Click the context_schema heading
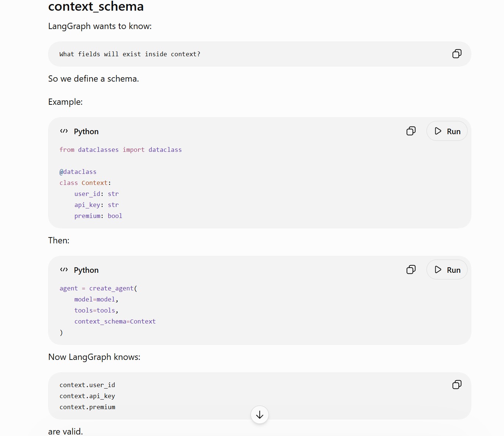504x436 pixels. click(96, 7)
